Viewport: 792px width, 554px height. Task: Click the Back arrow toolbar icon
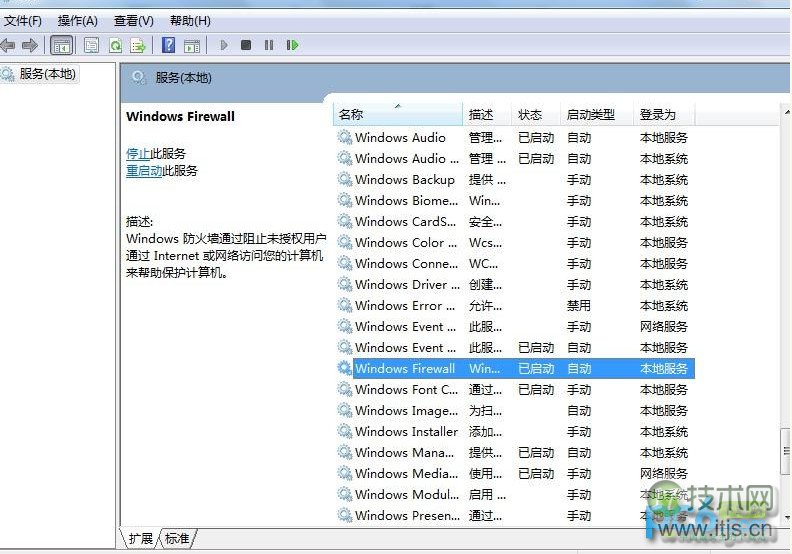click(x=8, y=45)
